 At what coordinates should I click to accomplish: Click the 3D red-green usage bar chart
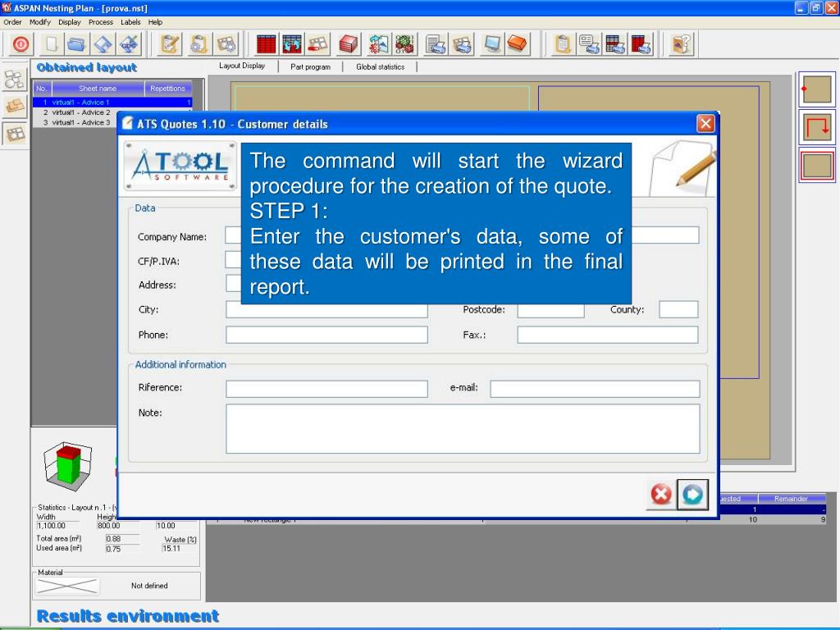[69, 466]
